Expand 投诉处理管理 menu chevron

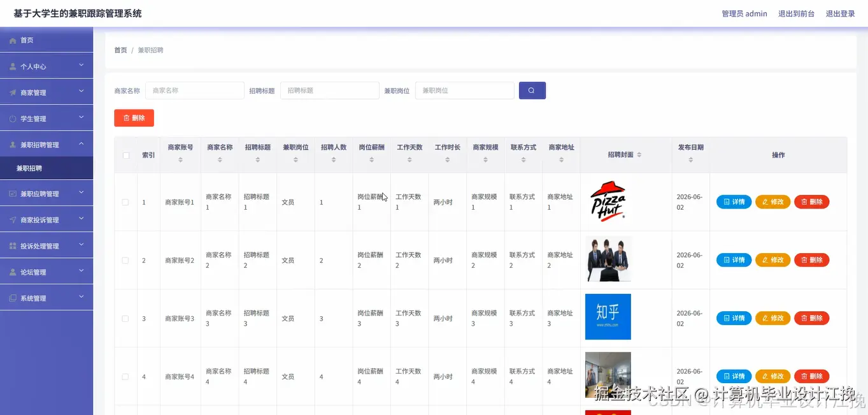click(82, 245)
